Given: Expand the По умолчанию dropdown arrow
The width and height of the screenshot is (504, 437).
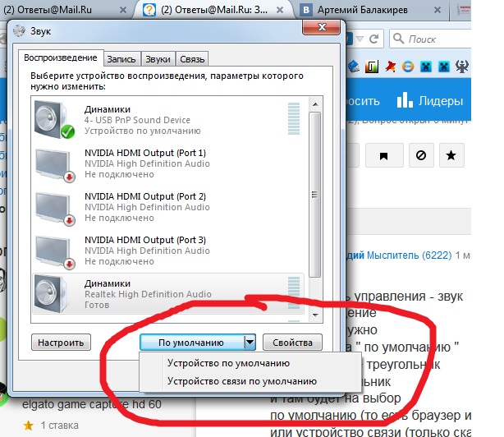Looking at the screenshot, I should (250, 343).
